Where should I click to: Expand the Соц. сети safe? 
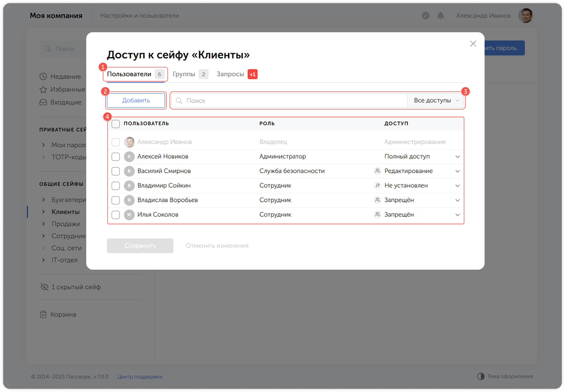tap(43, 248)
